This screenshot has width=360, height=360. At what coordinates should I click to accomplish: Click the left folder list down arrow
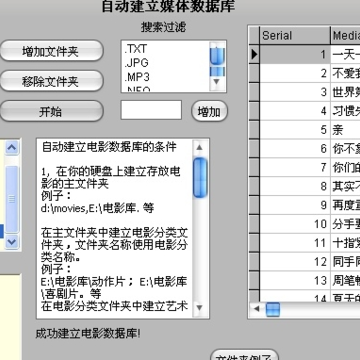click(12, 241)
